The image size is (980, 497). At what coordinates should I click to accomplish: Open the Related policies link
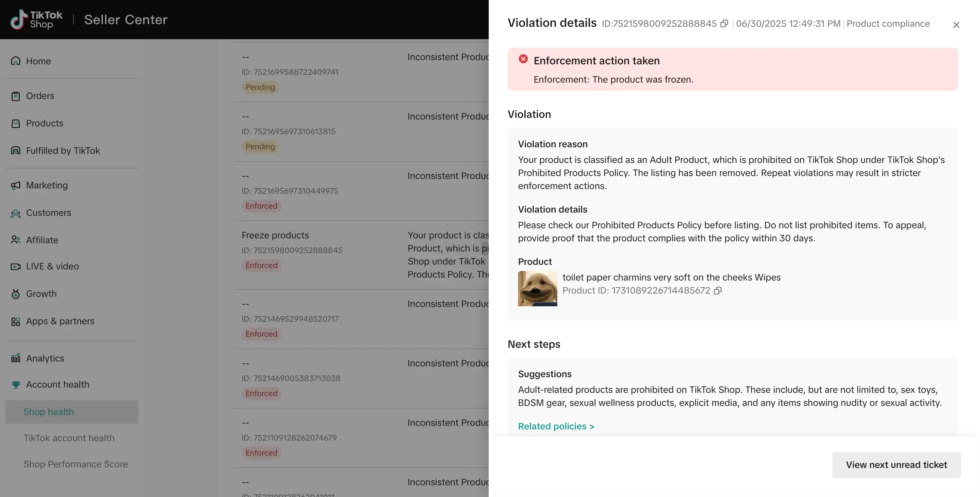pos(556,426)
